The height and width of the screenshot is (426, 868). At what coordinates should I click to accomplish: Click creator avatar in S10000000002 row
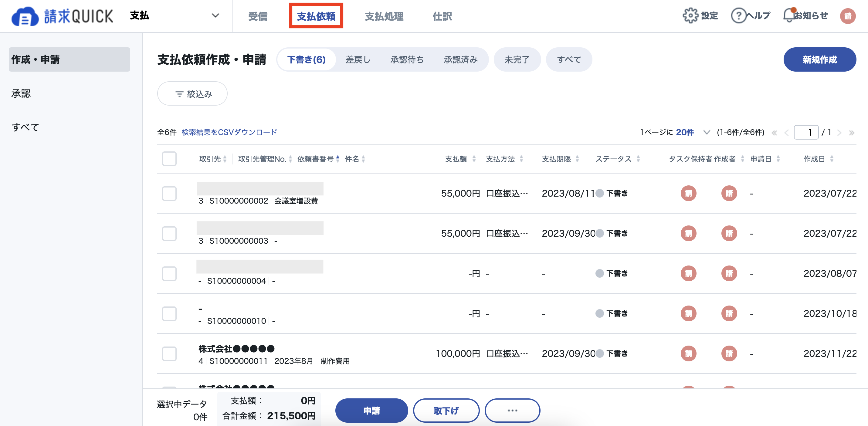[729, 193]
